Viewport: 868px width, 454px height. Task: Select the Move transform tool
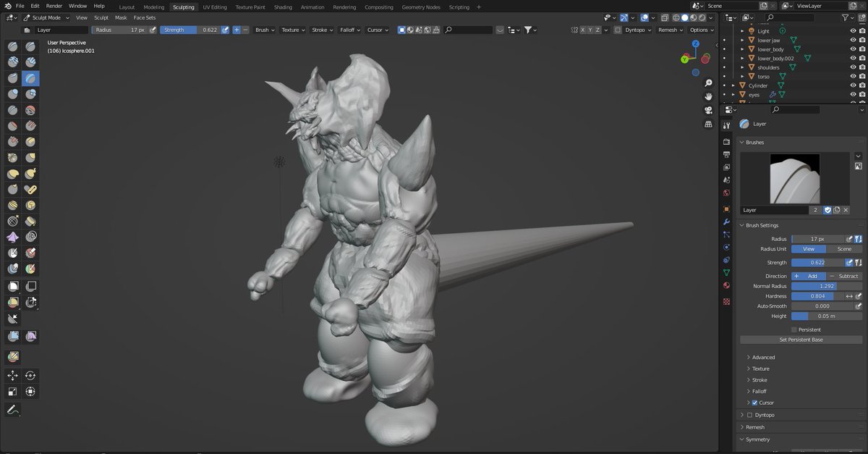(13, 375)
